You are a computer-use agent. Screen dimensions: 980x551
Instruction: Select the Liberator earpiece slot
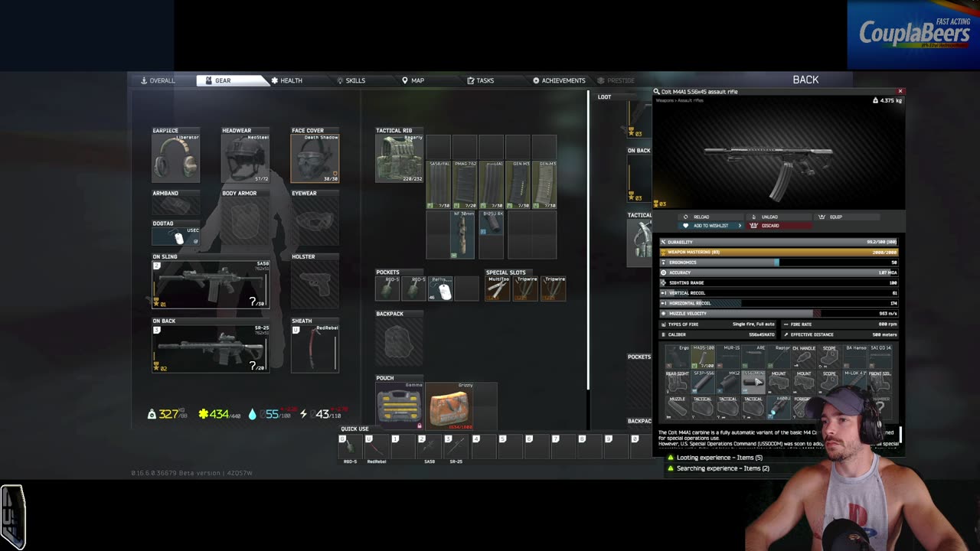(x=176, y=158)
